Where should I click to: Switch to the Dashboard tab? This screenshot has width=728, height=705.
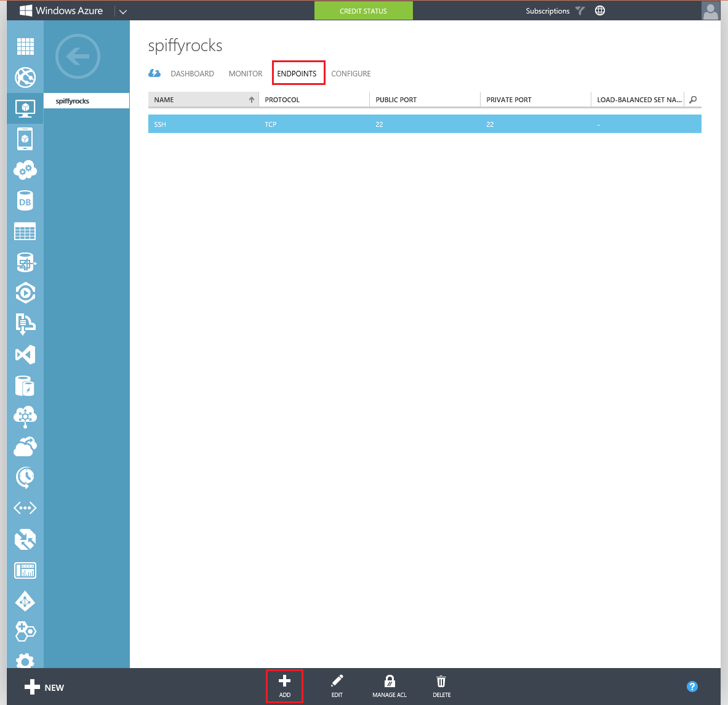click(192, 74)
